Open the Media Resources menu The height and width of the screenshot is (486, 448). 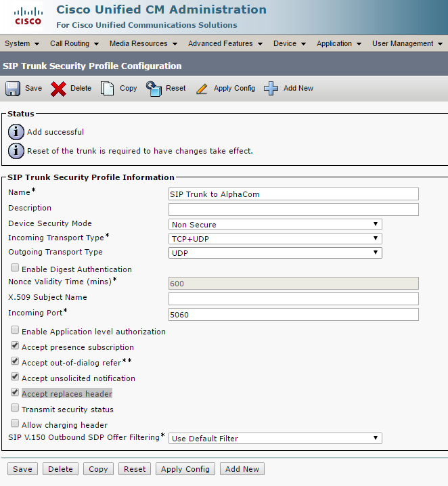(x=143, y=44)
